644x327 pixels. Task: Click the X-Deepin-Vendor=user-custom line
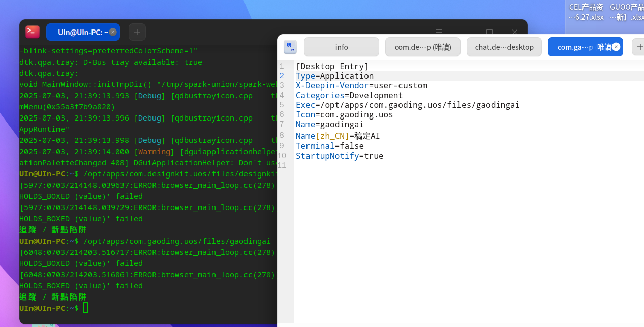(361, 85)
